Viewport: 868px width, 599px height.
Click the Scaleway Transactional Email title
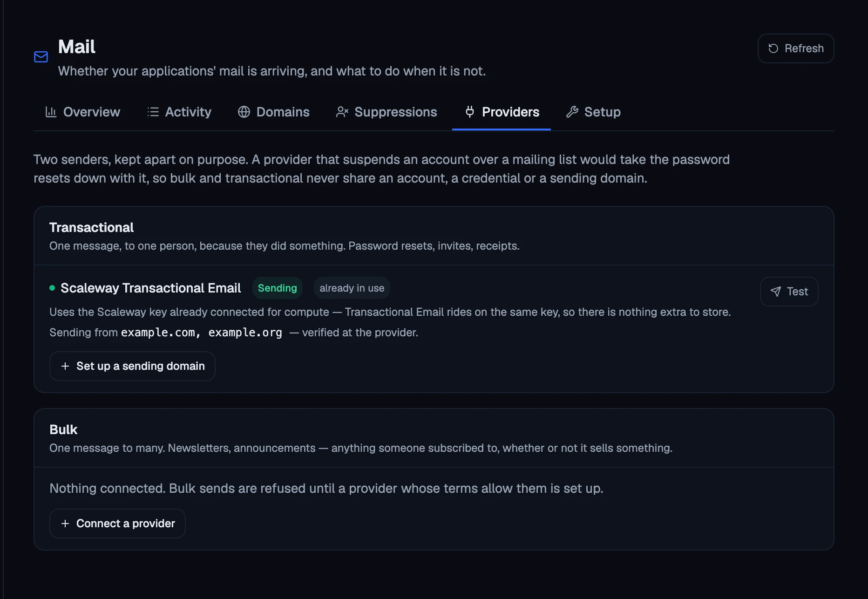151,288
